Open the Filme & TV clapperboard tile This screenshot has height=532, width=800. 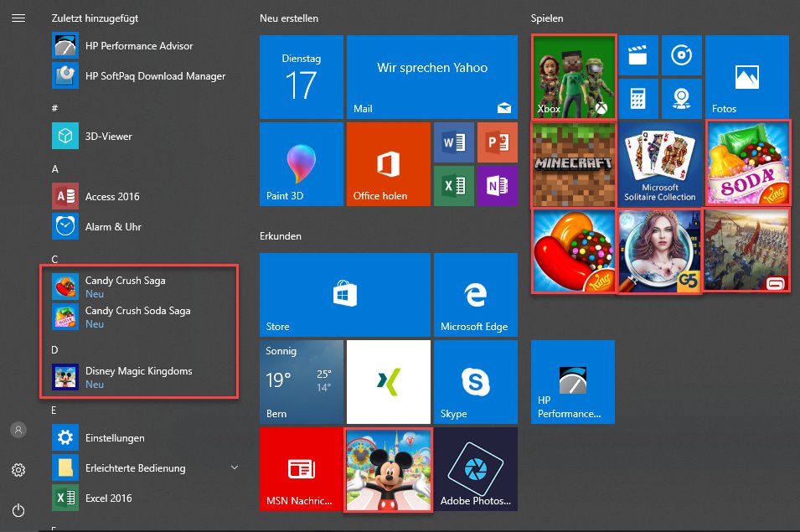pos(638,55)
